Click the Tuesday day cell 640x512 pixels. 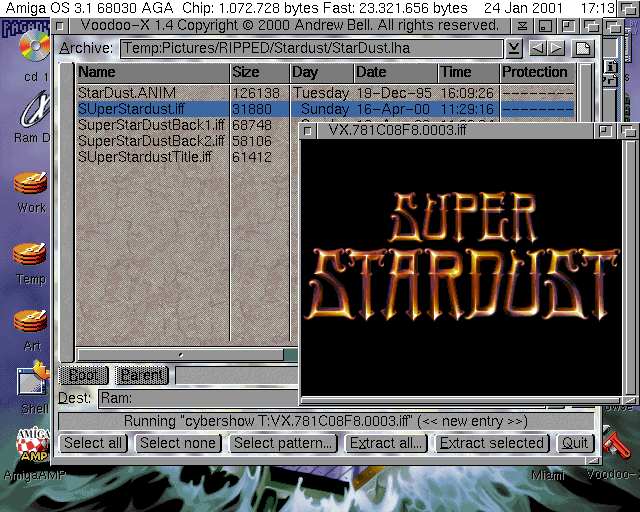click(321, 93)
